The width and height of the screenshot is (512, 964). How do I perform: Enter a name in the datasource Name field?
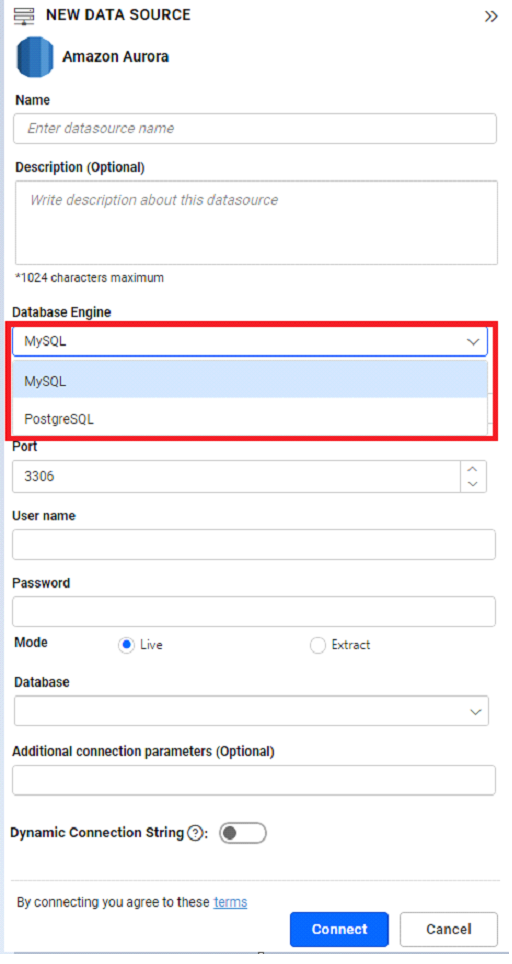pos(254,128)
